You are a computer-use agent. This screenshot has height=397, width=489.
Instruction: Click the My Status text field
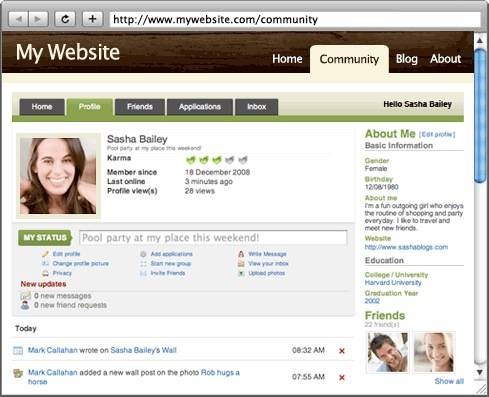click(x=213, y=238)
